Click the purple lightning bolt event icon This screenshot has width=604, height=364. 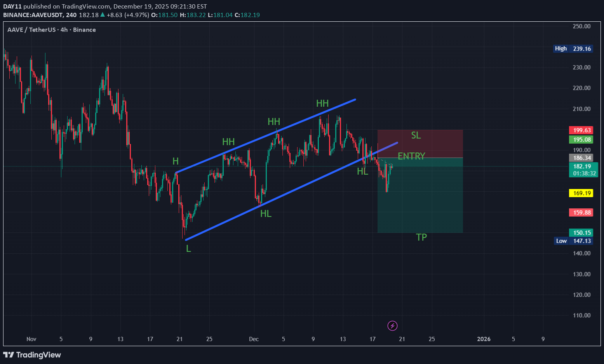pos(392,326)
